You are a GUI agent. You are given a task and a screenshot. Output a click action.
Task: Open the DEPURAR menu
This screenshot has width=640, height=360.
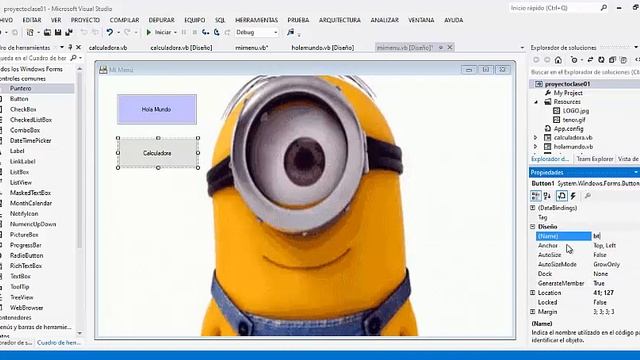coord(161,20)
